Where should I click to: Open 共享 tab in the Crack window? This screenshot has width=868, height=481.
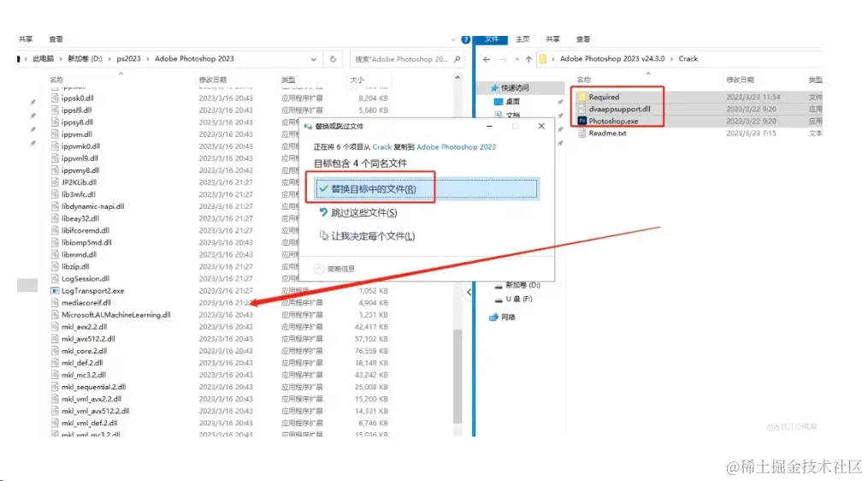tap(552, 39)
